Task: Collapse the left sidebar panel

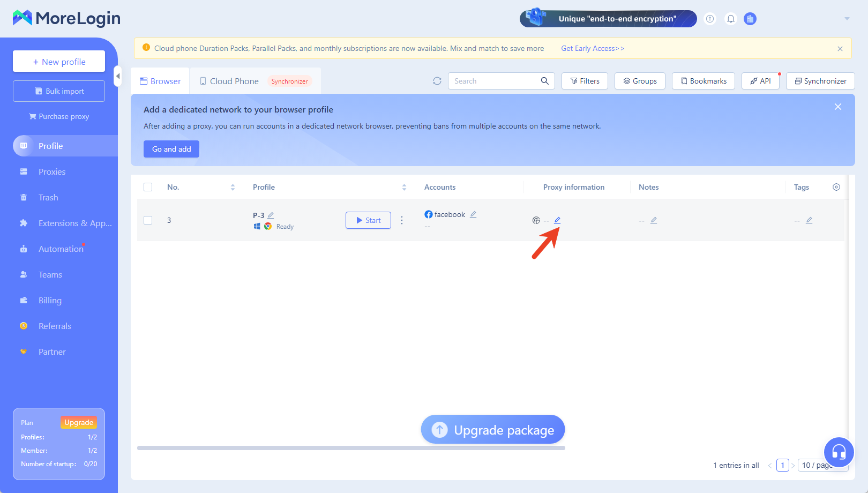Action: click(118, 76)
